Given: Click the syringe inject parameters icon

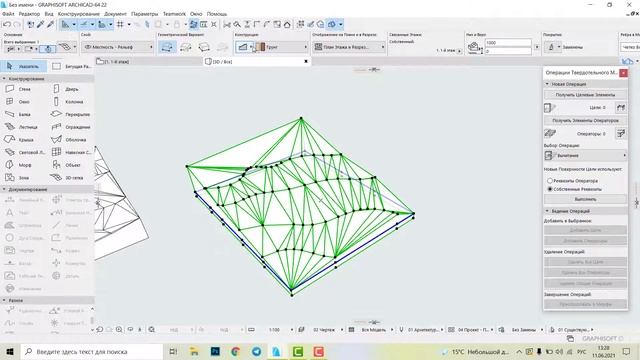Looking at the screenshot, I should tap(51, 24).
